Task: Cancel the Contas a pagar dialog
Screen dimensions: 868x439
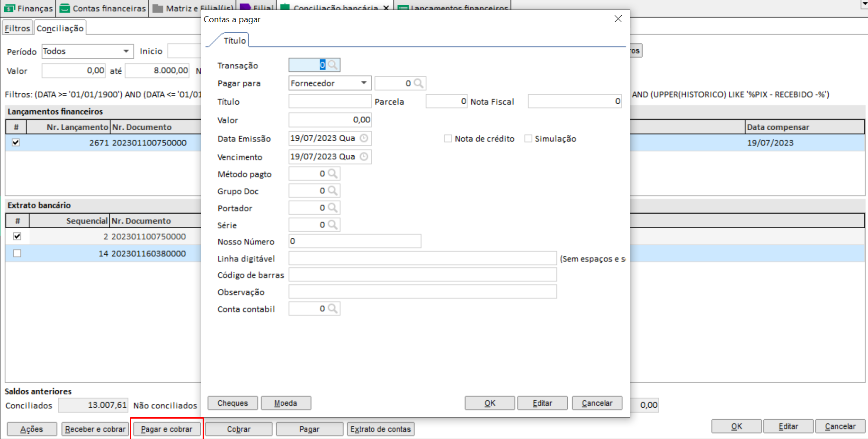Action: pyautogui.click(x=597, y=403)
